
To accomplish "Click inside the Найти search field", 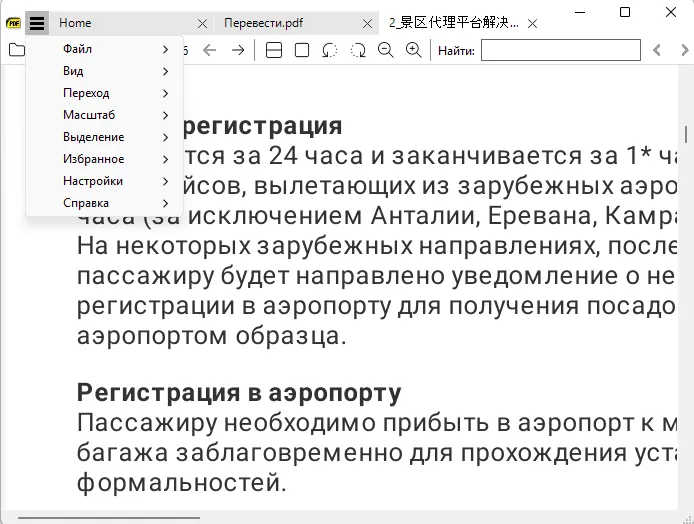I will 561,50.
